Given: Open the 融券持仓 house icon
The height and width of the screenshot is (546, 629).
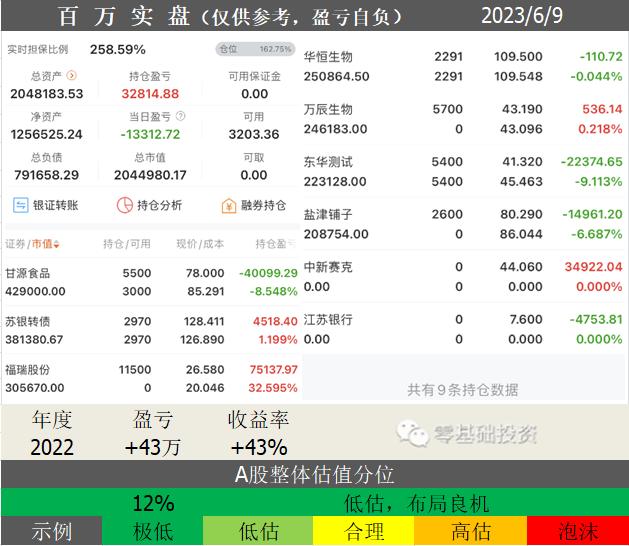Looking at the screenshot, I should (229, 206).
